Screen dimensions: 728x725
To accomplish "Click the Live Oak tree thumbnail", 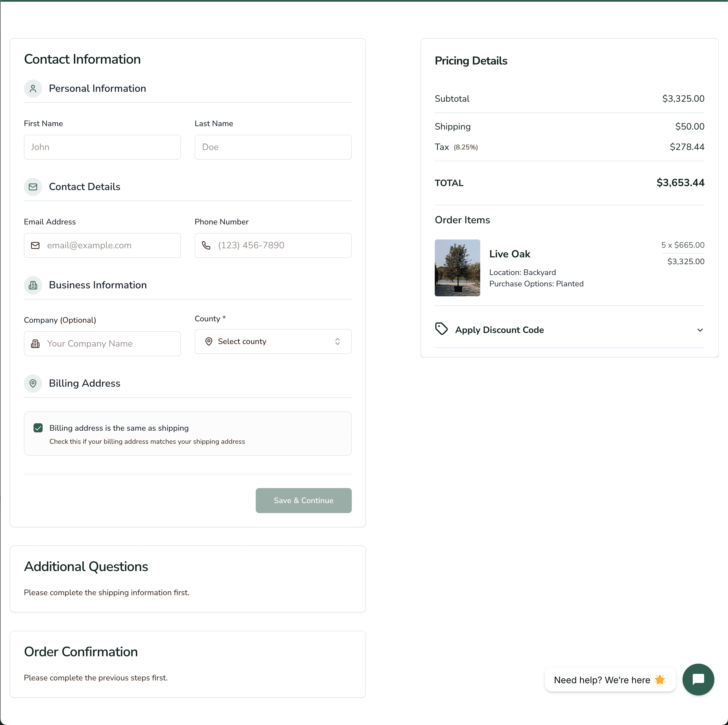I will [x=457, y=268].
